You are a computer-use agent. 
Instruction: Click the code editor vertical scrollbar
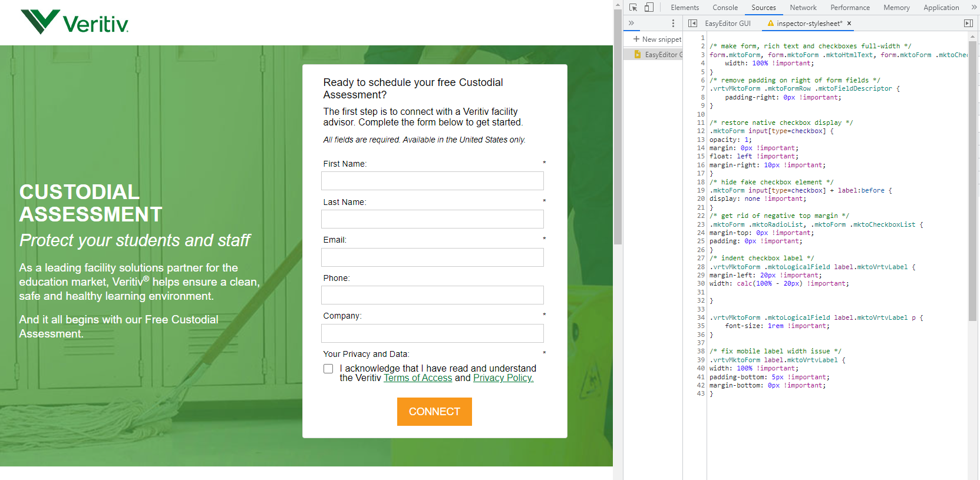coord(972,180)
